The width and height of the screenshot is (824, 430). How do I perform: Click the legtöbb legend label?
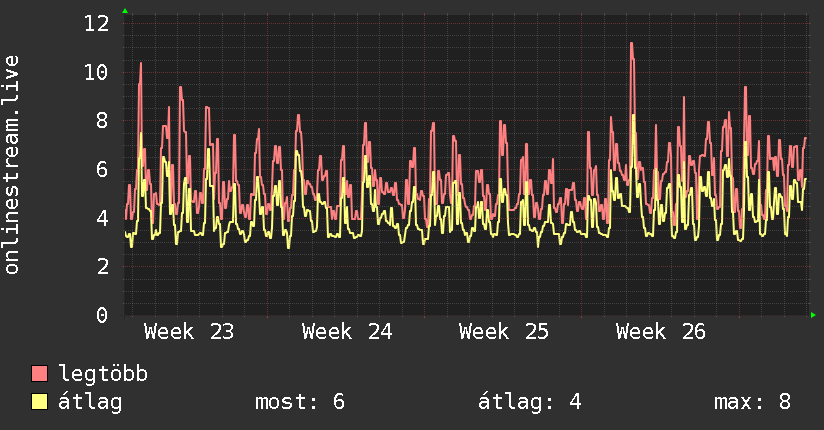click(103, 374)
